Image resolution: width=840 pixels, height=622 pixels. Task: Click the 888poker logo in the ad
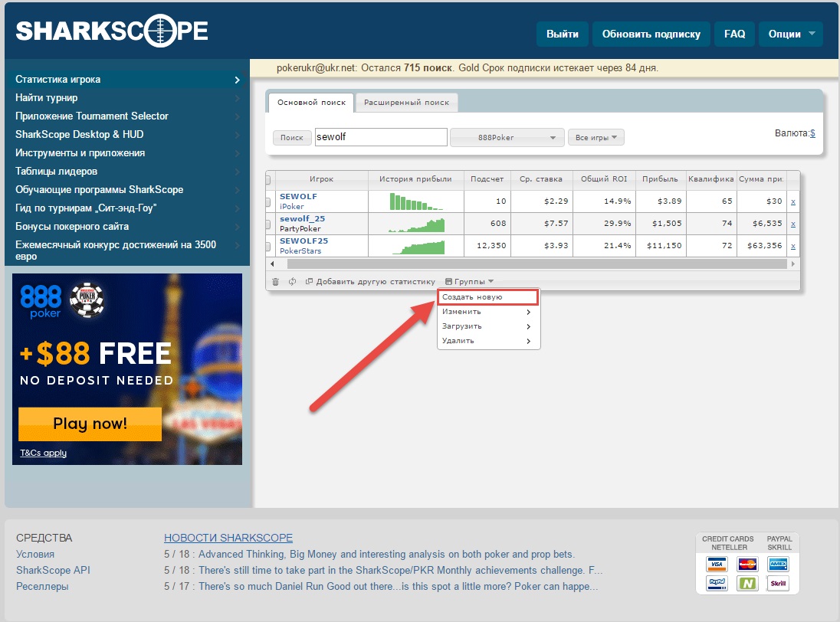[x=41, y=301]
